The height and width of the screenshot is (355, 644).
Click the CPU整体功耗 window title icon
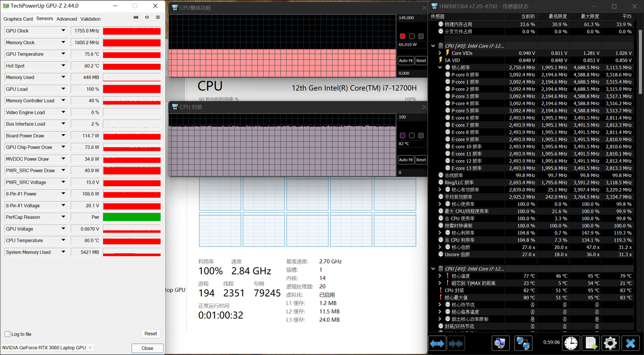(x=175, y=8)
